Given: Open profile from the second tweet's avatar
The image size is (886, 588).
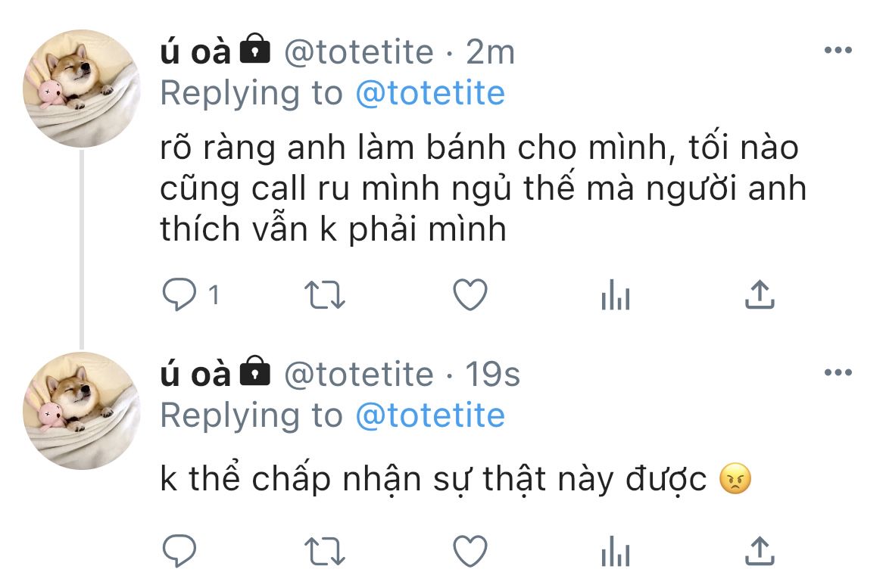Looking at the screenshot, I should pyautogui.click(x=81, y=411).
